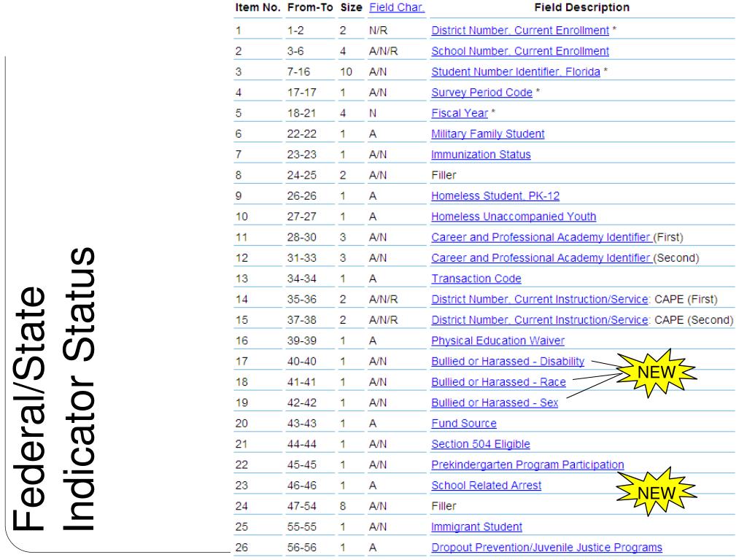Open Career and Professional Academy Identifier (Second)
747x560 pixels.
pos(541,258)
